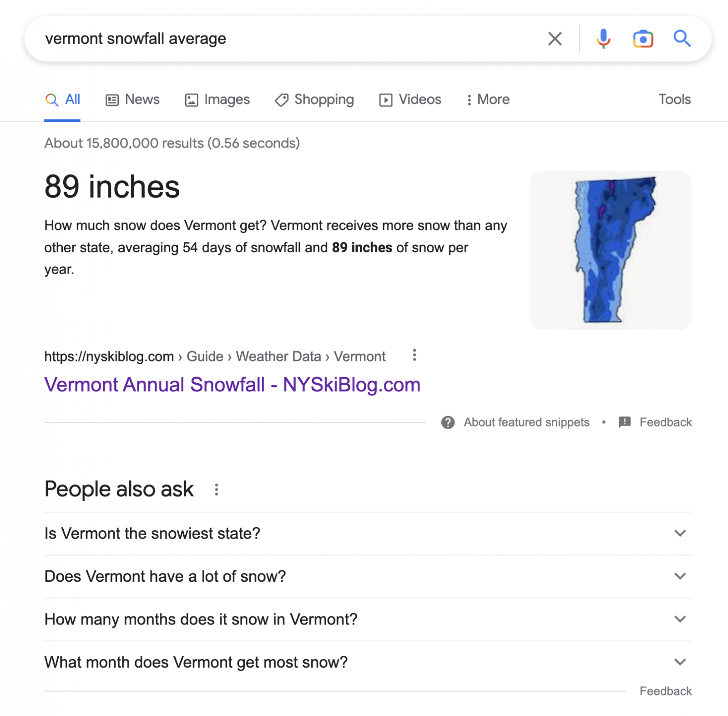
Task: Open the Vermont Annual Snowfall NYSkiBlog link
Action: coord(232,385)
